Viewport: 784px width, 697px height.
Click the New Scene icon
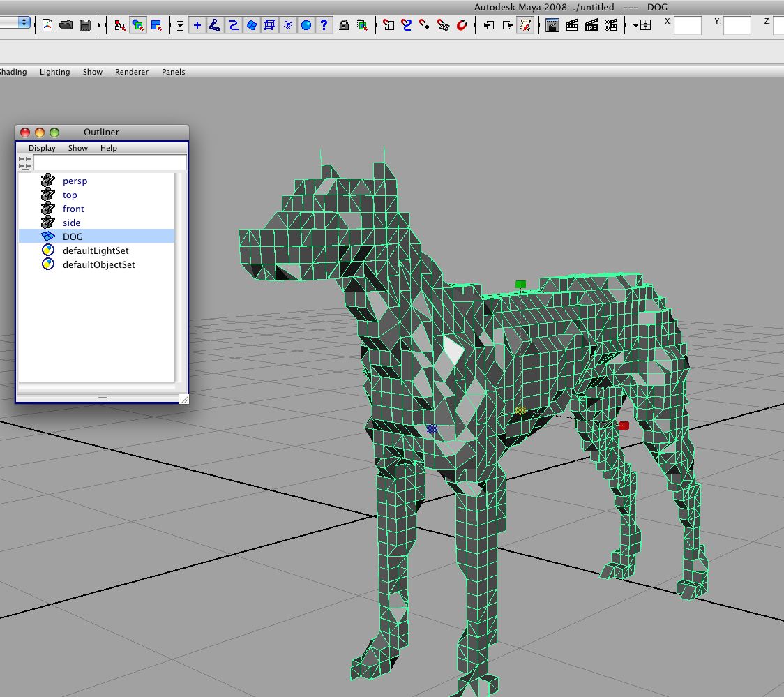point(47,25)
